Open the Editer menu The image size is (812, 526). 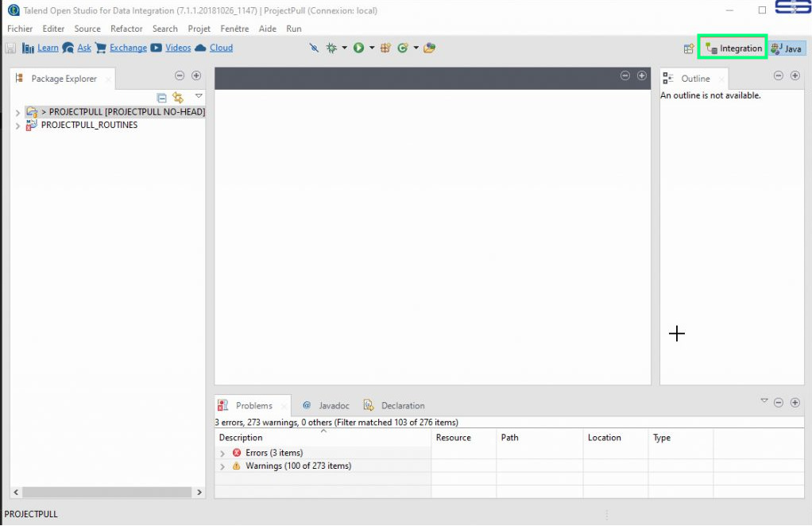click(53, 29)
